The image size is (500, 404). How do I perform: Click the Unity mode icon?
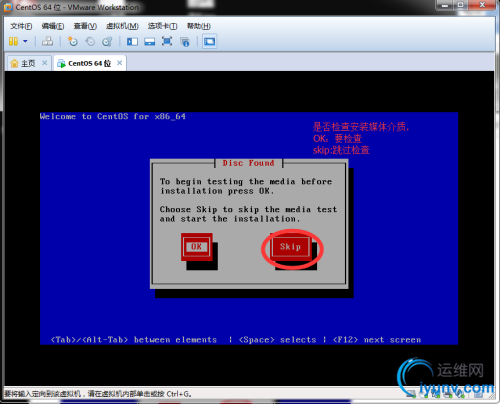click(x=185, y=42)
